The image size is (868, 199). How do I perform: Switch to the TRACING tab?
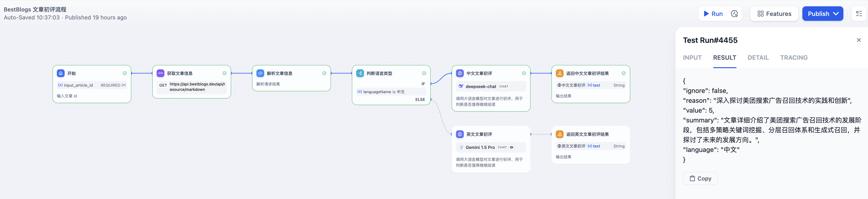coord(793,58)
